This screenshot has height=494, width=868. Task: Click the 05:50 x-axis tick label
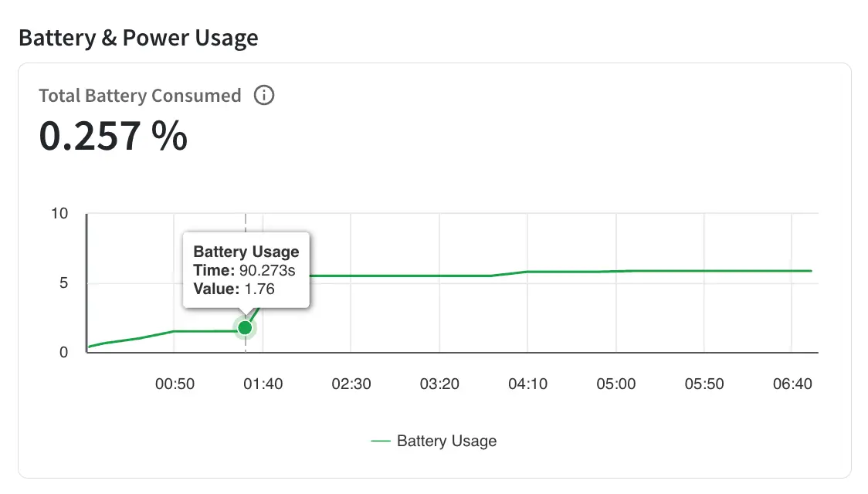(704, 384)
